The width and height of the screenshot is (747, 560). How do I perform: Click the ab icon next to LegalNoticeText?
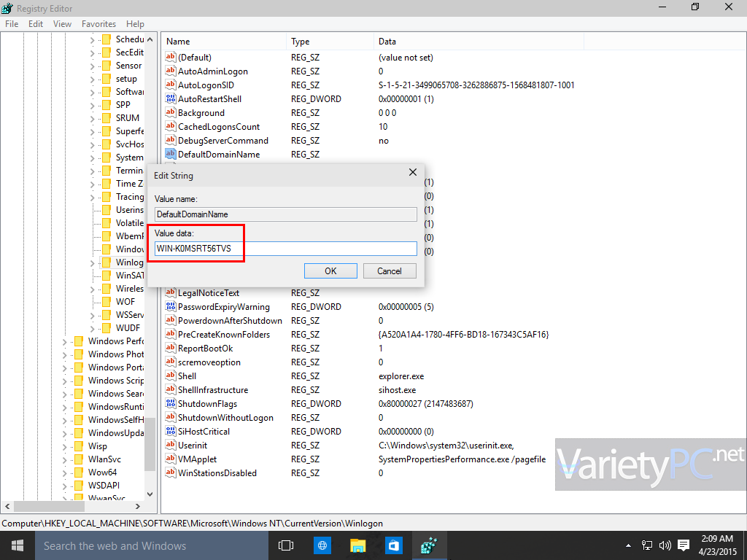pyautogui.click(x=169, y=292)
